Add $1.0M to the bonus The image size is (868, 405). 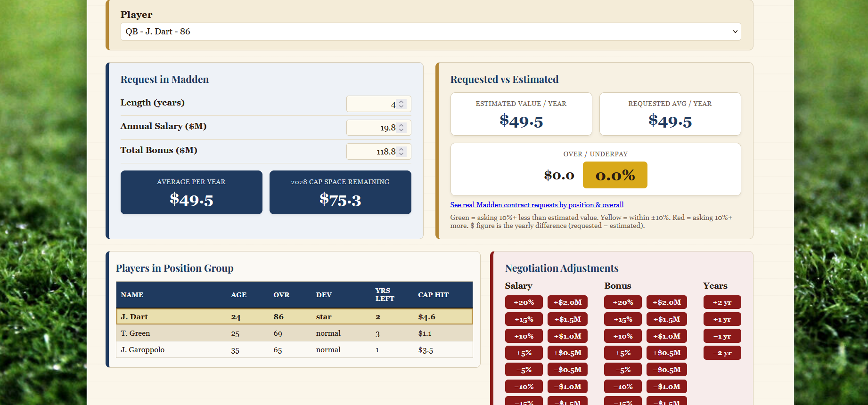(x=667, y=336)
